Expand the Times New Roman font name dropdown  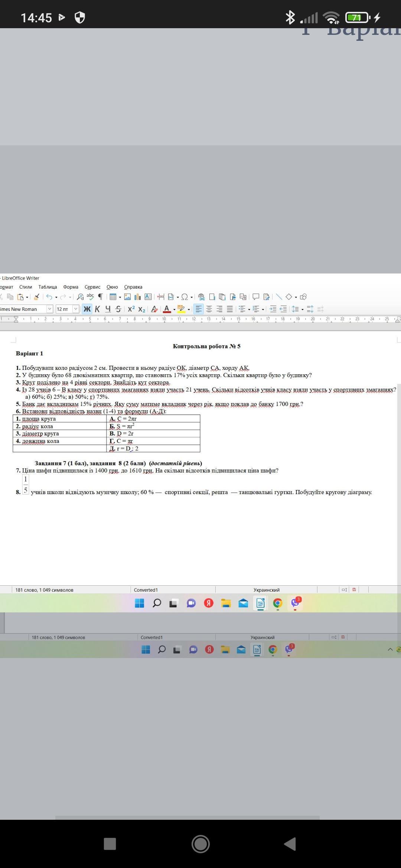[x=49, y=309]
